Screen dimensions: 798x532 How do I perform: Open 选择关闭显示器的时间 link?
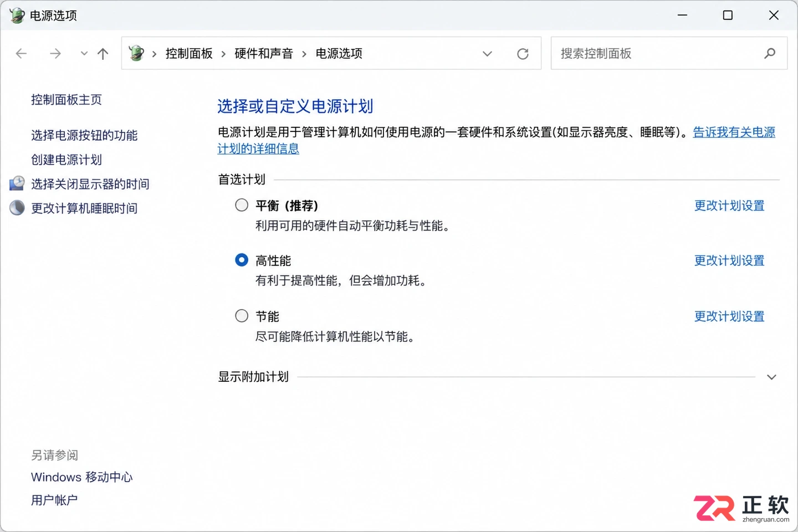pos(90,184)
